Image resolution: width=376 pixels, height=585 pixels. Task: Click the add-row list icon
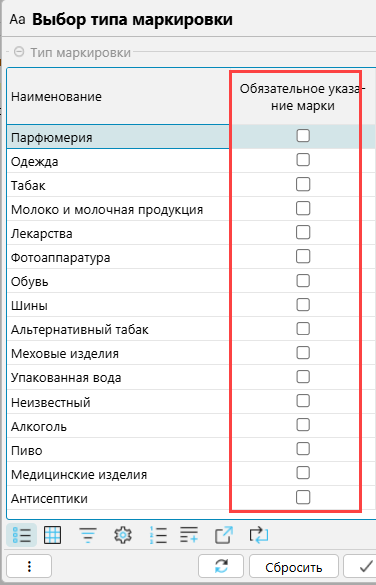click(189, 535)
